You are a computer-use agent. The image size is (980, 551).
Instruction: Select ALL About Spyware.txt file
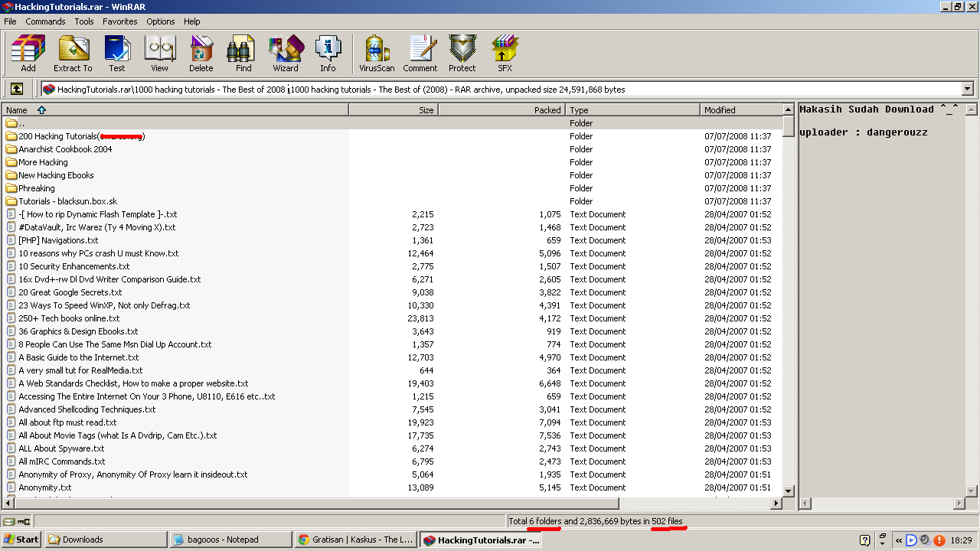61,448
